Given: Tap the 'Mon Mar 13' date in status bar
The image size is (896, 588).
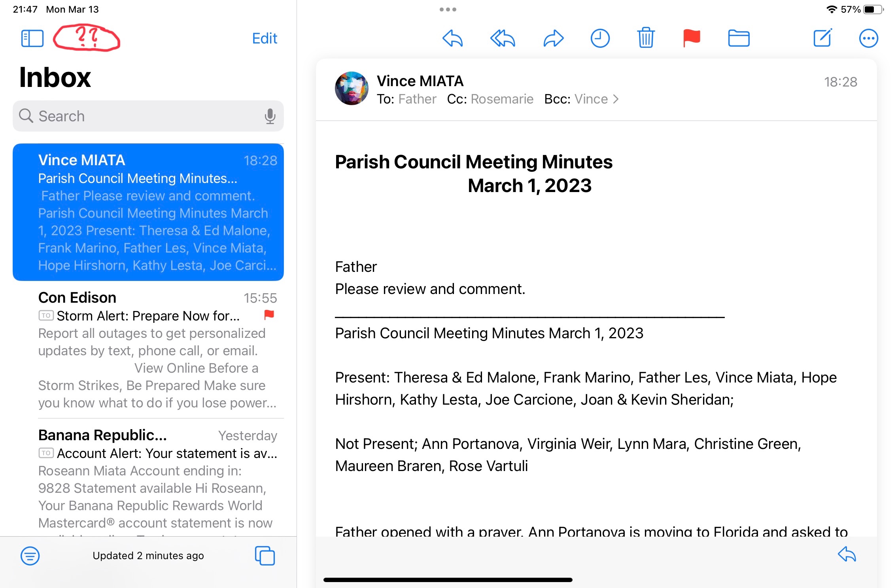Looking at the screenshot, I should pos(72,9).
